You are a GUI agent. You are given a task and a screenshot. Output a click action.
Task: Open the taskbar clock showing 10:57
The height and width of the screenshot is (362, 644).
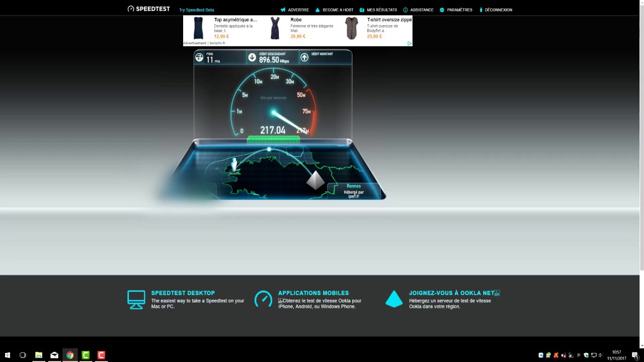click(x=616, y=355)
